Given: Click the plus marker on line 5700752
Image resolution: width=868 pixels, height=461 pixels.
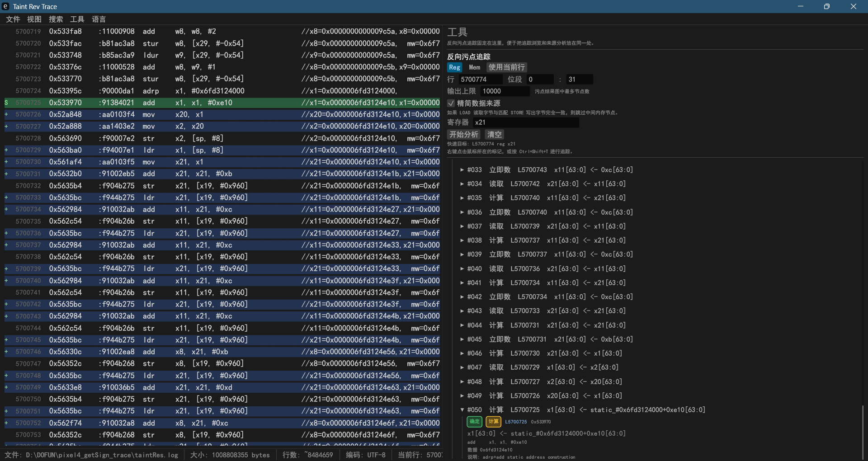Looking at the screenshot, I should pos(6,423).
